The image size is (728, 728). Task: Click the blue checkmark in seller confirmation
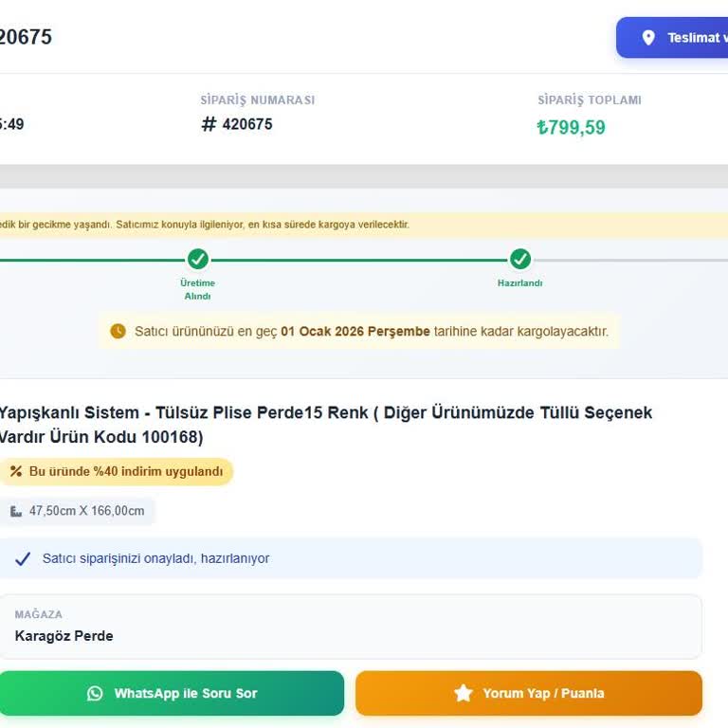pos(23,558)
